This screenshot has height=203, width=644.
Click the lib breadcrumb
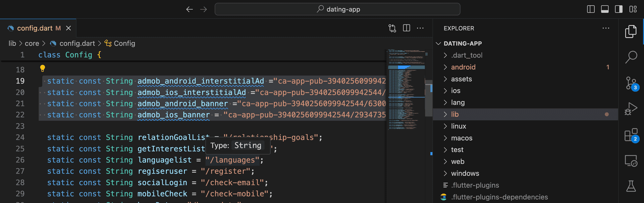(12, 43)
